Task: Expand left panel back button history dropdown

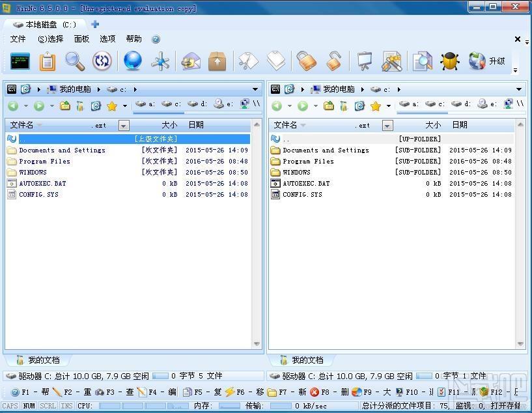Action: click(26, 106)
